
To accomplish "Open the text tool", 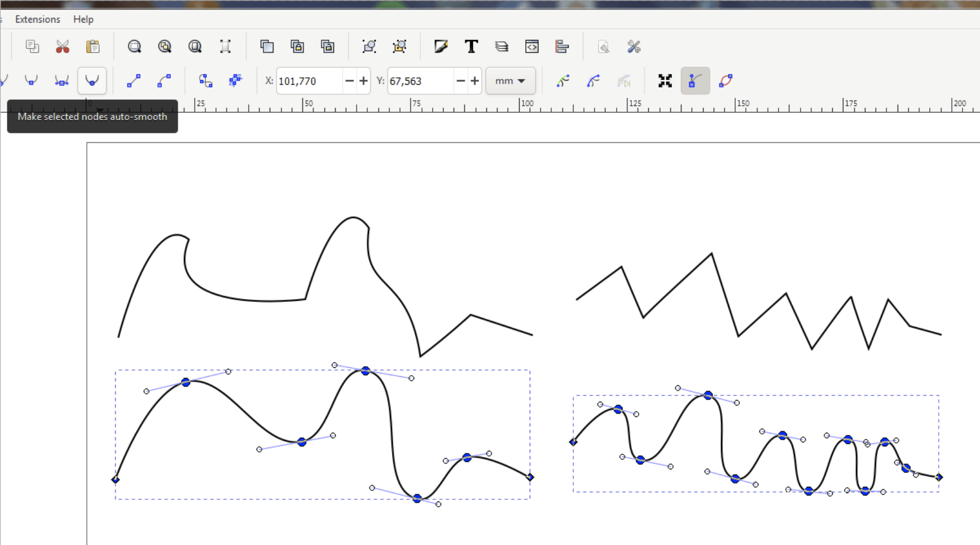I will click(472, 46).
